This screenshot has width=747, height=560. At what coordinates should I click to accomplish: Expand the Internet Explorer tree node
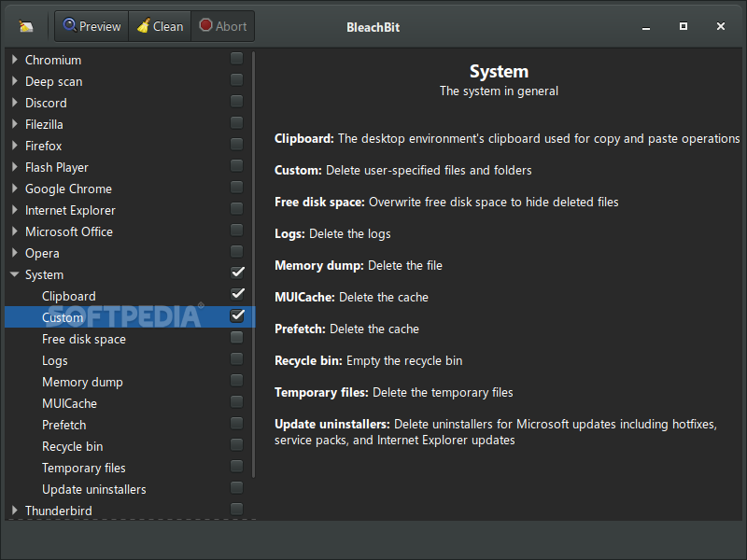[x=14, y=209]
